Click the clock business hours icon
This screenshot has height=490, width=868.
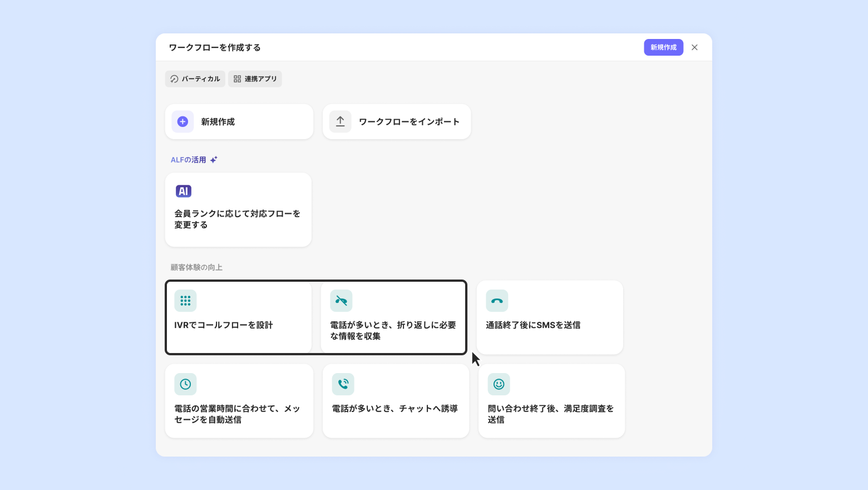pyautogui.click(x=185, y=384)
